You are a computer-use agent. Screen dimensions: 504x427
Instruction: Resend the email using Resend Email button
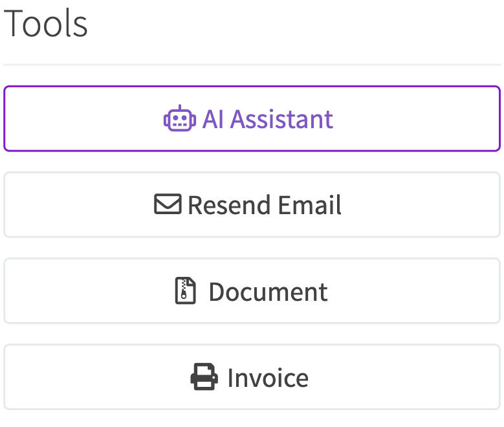point(252,205)
